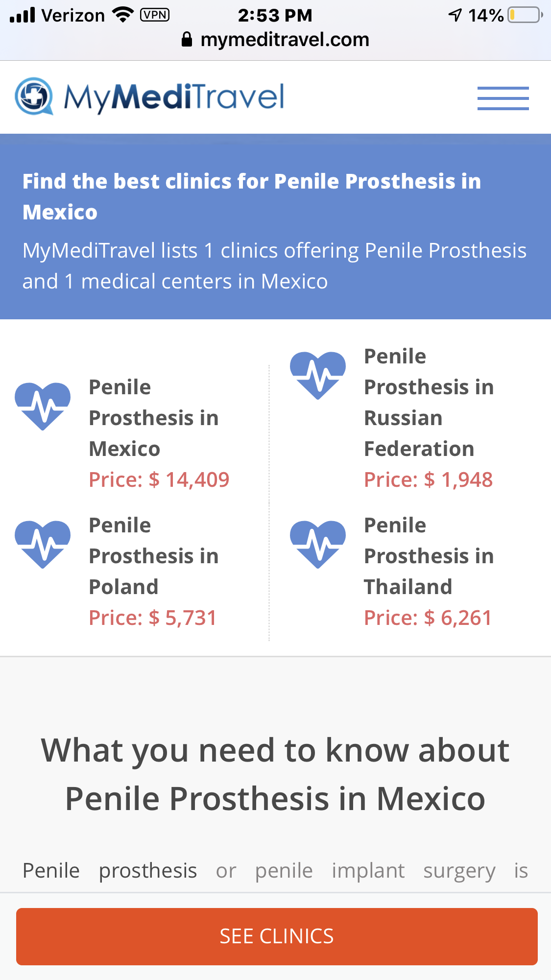Open the hamburger navigation menu
This screenshot has width=551, height=980.
(503, 98)
